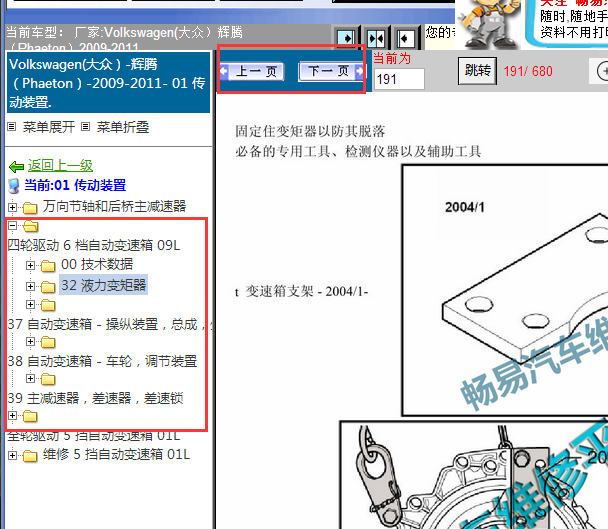This screenshot has width=608, height=529.
Task: Open 万向节轴和后桥主减速器 folder icon
Action: click(30, 208)
